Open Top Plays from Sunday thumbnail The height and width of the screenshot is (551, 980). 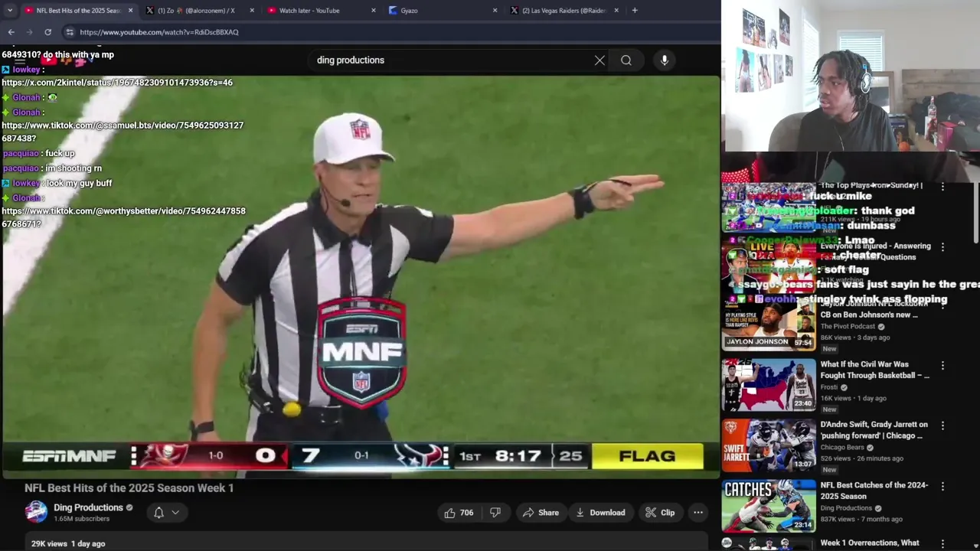pyautogui.click(x=768, y=207)
